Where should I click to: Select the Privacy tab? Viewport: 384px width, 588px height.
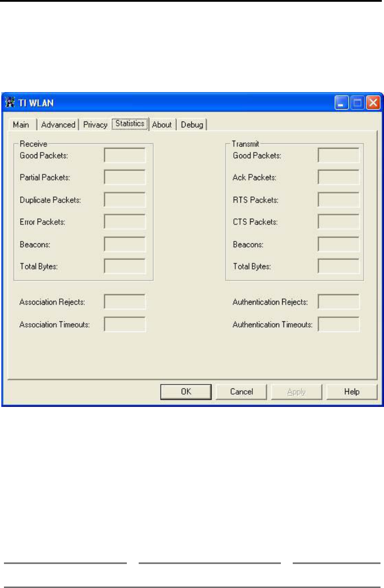tap(95, 125)
